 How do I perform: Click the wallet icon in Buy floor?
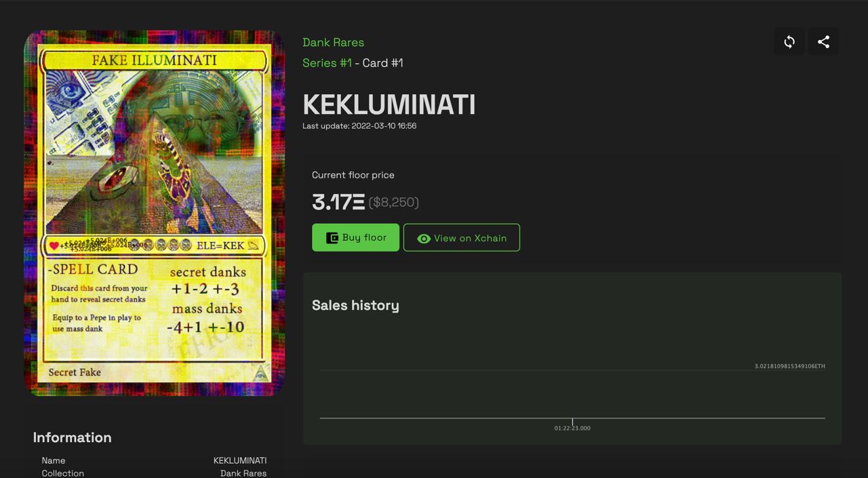(332, 238)
